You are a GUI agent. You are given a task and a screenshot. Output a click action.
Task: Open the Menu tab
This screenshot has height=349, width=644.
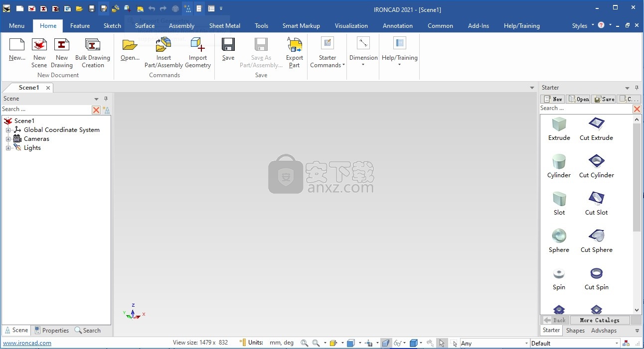click(x=16, y=26)
